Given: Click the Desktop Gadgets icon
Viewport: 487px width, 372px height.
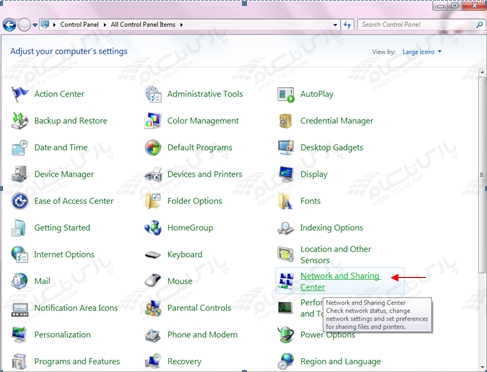Looking at the screenshot, I should (x=286, y=148).
